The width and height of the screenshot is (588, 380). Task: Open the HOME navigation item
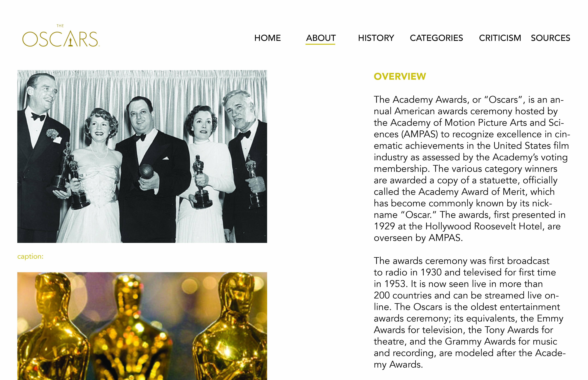coord(268,38)
